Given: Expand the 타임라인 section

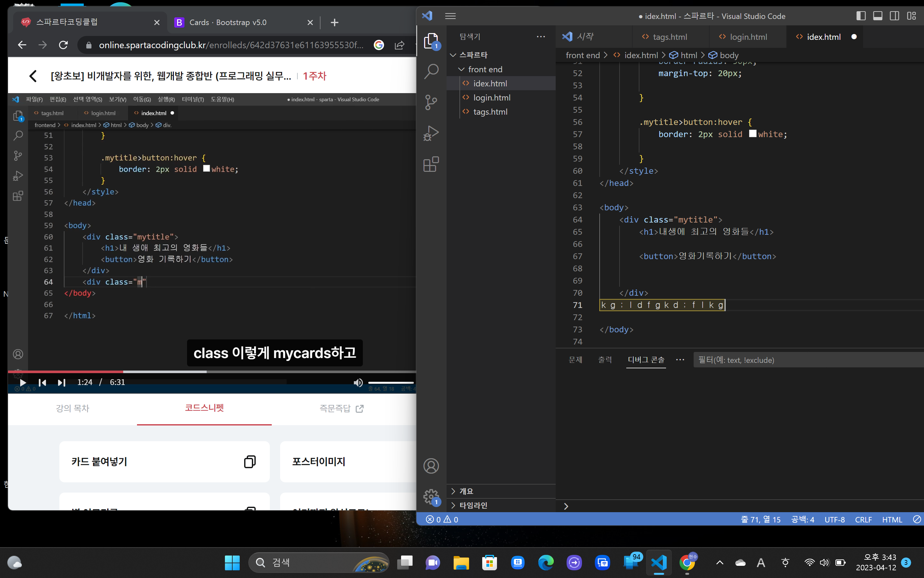Looking at the screenshot, I should (501, 505).
